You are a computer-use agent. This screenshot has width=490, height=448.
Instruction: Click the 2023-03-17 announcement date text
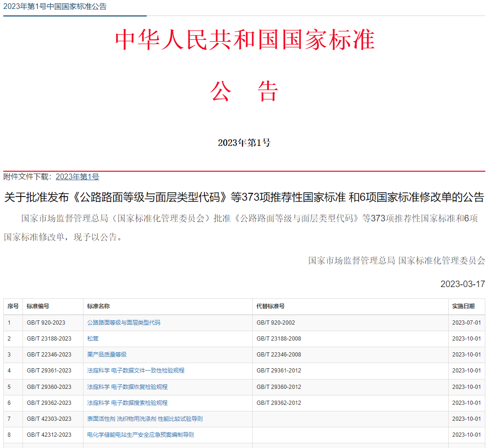pyautogui.click(x=462, y=284)
